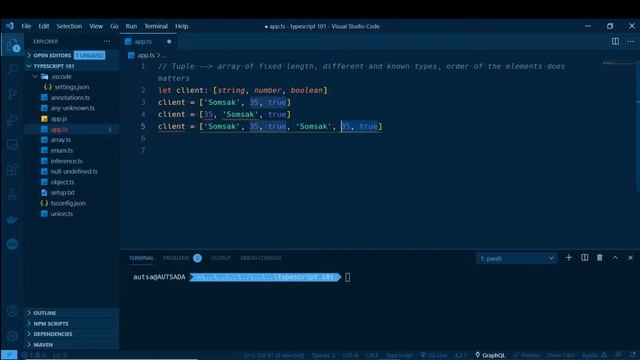This screenshot has height=360, width=640.
Task: Open annotations.ts file
Action: click(x=72, y=98)
